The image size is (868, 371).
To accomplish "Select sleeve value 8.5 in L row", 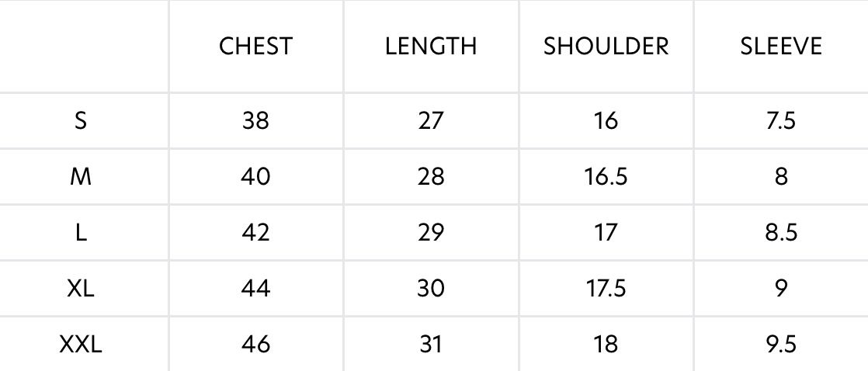I will pos(780,233).
